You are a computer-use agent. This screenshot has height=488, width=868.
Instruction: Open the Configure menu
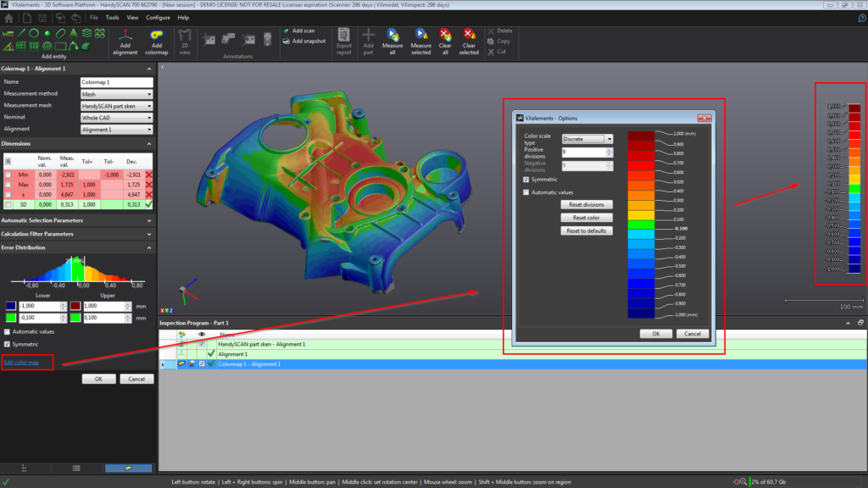coord(158,17)
